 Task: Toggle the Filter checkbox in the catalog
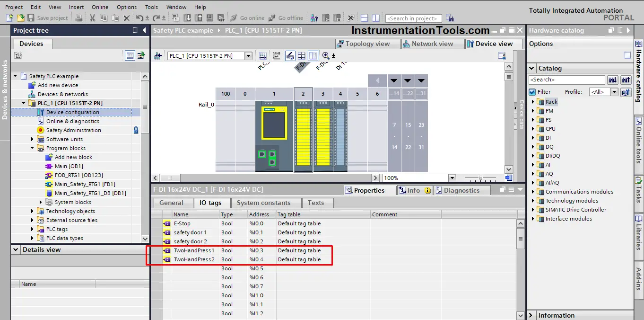[532, 92]
